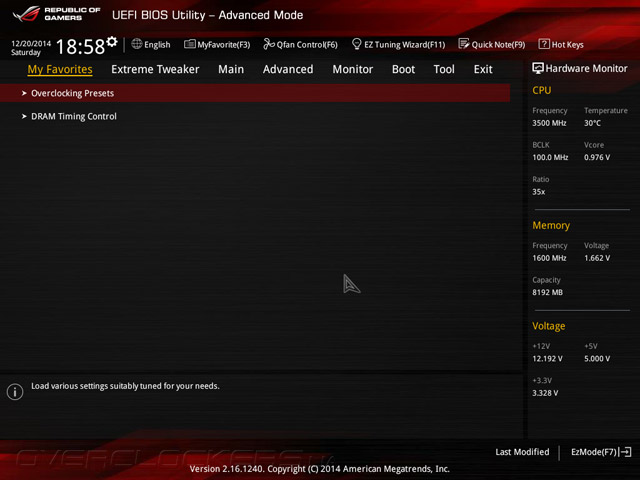640x480 pixels.
Task: Click CPU temperature value 30°C
Action: pos(592,123)
